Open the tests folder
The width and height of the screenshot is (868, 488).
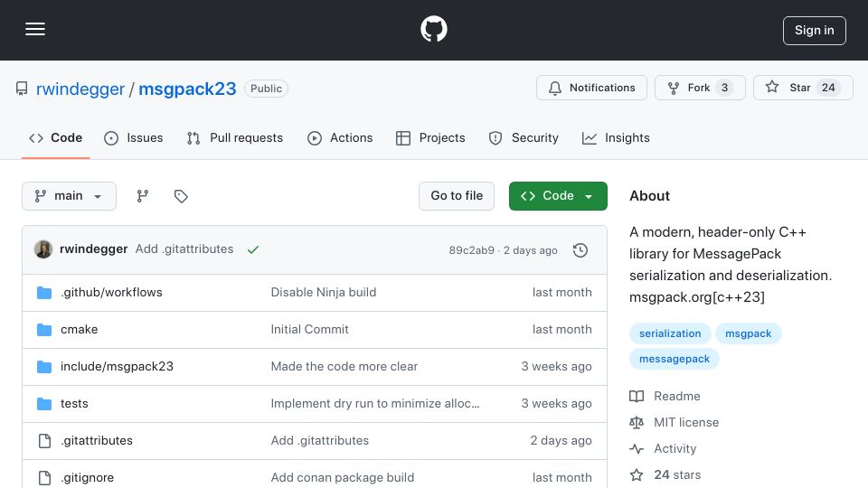74,403
